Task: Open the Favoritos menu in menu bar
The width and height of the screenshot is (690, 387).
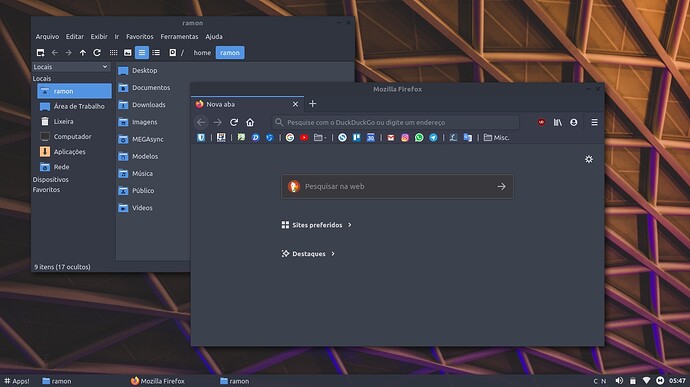Action: tap(139, 37)
